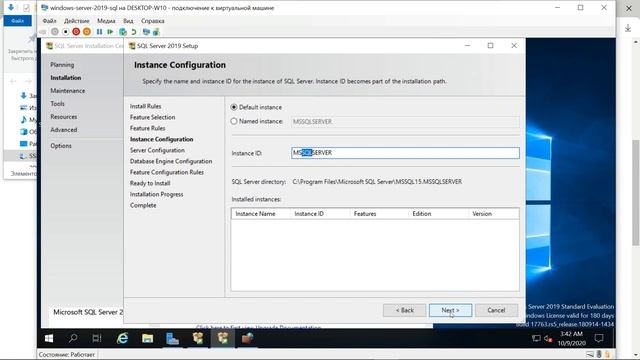Viewport: 640px width, 360px height.
Task: Click the Hyper-V Turn Off (black dot) toolbar icon
Action: [x=65, y=32]
